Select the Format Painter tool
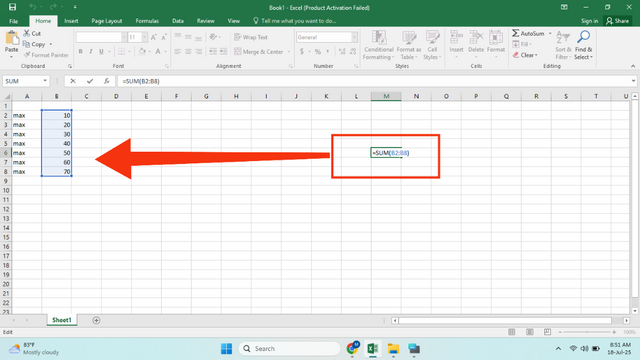This screenshot has height=360, width=640. tap(46, 55)
